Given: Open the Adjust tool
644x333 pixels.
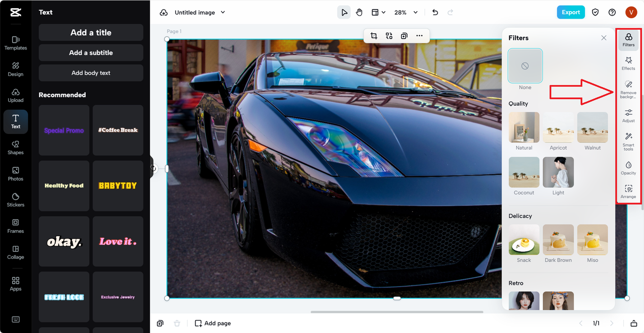Looking at the screenshot, I should coord(628,116).
